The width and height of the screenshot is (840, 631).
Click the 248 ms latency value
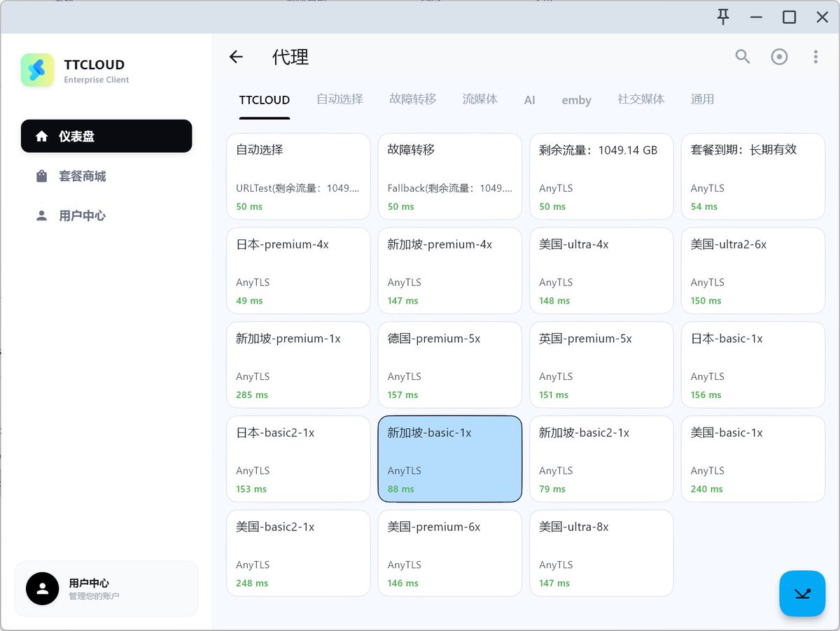[252, 583]
